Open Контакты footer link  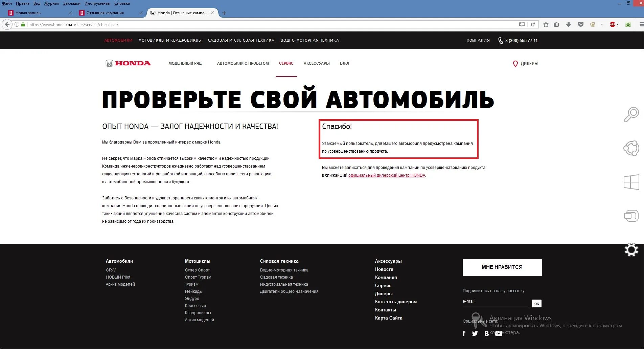coord(385,310)
